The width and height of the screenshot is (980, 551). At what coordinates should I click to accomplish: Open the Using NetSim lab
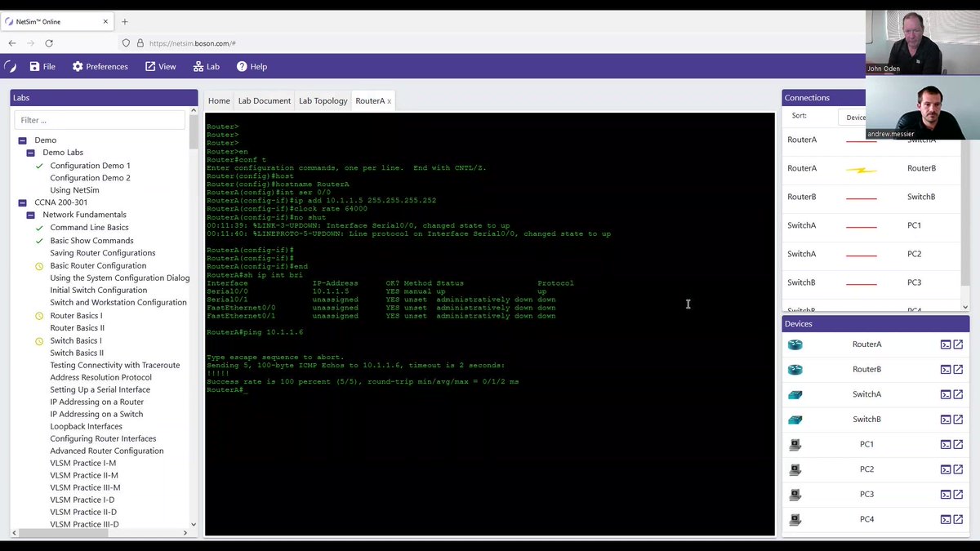click(74, 190)
